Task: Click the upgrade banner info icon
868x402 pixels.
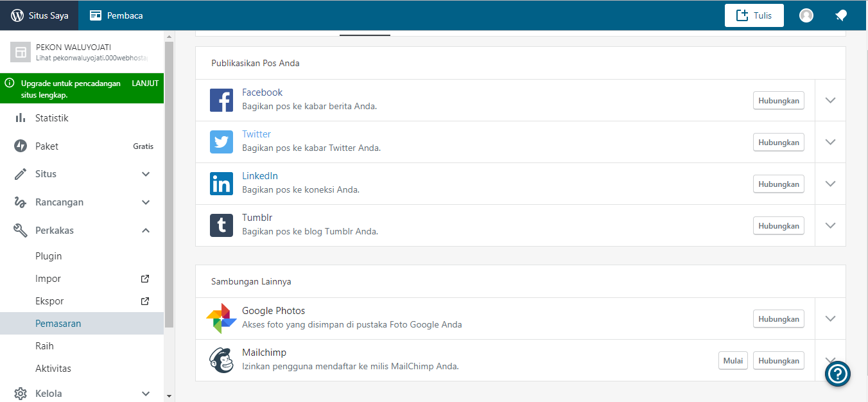Action: [x=10, y=83]
